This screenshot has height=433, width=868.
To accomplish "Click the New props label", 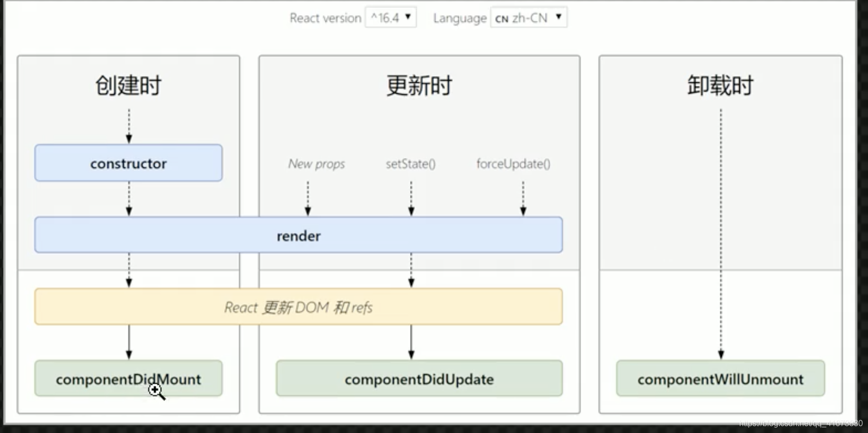I will tap(316, 164).
